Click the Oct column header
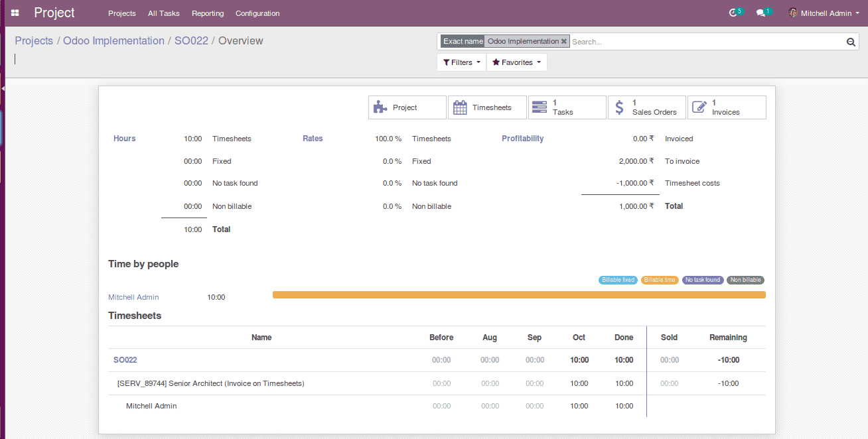868x439 pixels. [579, 338]
